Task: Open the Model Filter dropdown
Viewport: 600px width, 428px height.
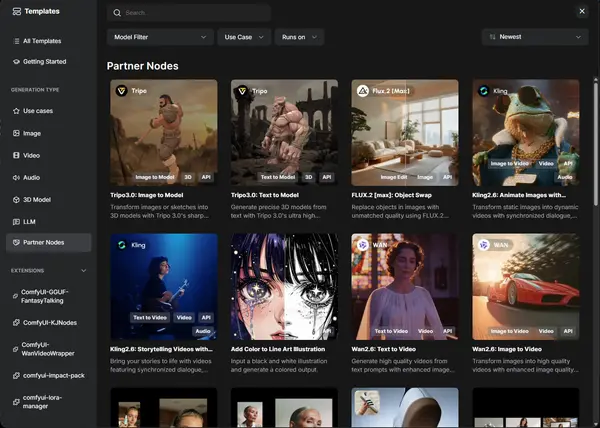Action: (x=160, y=37)
